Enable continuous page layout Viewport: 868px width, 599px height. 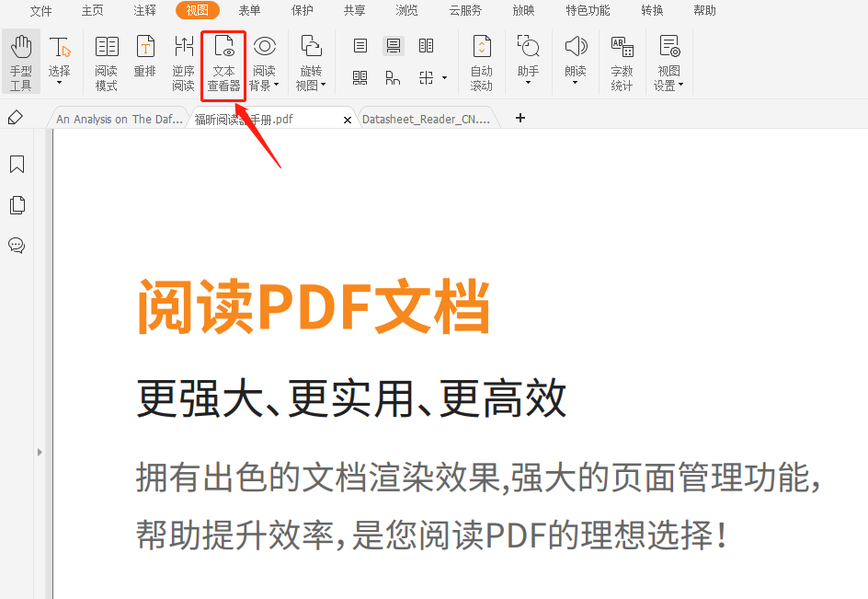coord(394,45)
